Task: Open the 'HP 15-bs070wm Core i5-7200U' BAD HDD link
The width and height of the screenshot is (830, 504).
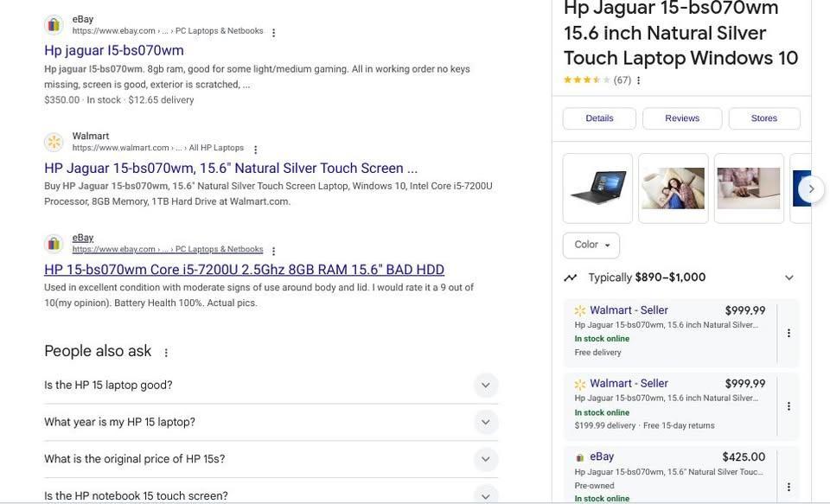Action: pyautogui.click(x=244, y=270)
